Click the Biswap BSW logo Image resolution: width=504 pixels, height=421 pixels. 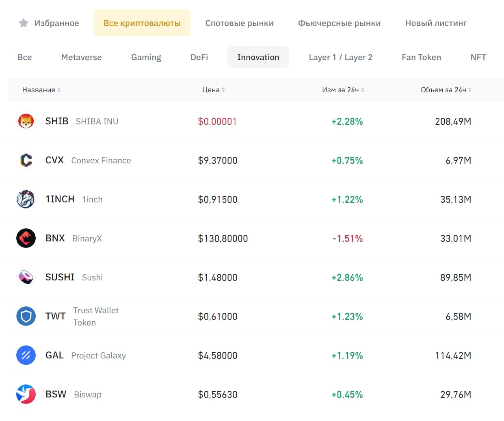click(26, 394)
